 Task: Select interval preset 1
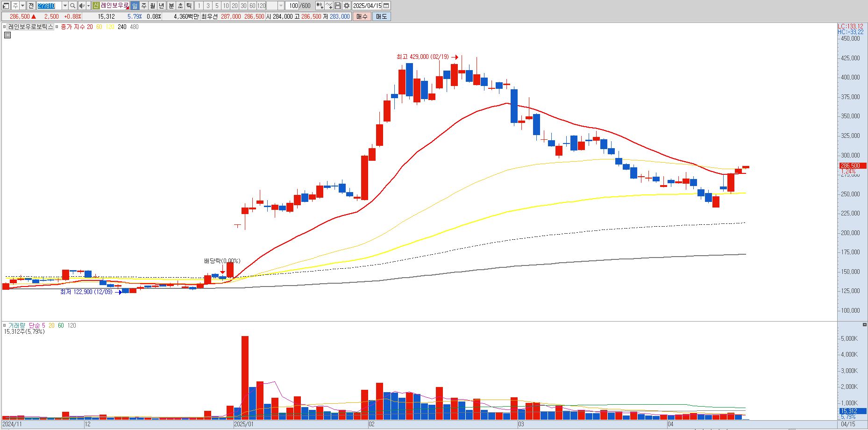click(199, 6)
